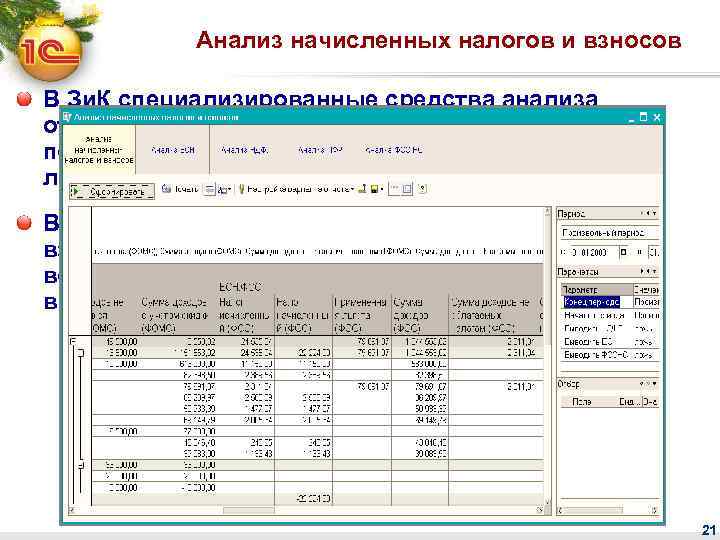The width and height of the screenshot is (720, 540).
Task: Click the Печать print button
Action: pos(180,189)
